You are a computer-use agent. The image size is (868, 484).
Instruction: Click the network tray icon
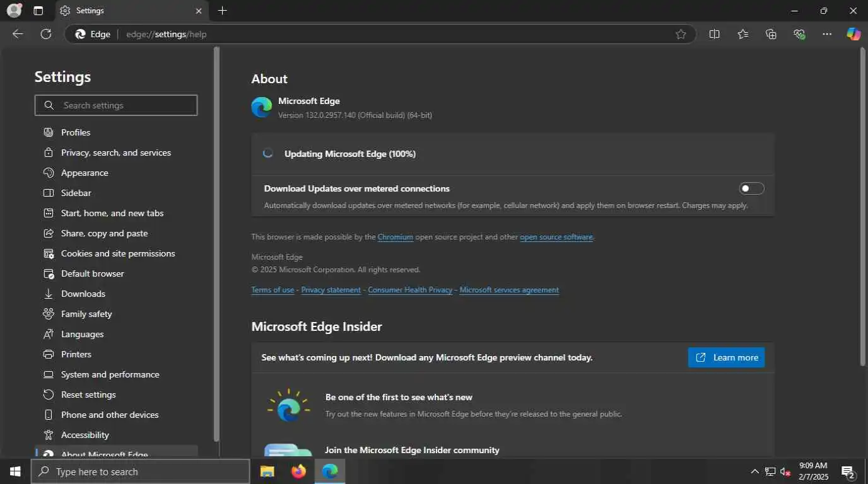pyautogui.click(x=770, y=471)
